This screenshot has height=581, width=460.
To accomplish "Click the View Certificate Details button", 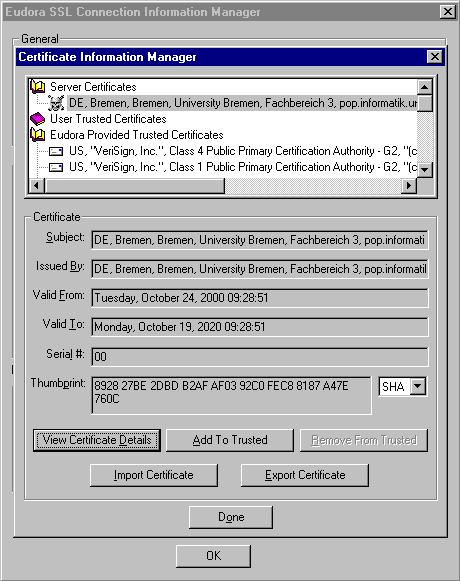I will coord(97,440).
